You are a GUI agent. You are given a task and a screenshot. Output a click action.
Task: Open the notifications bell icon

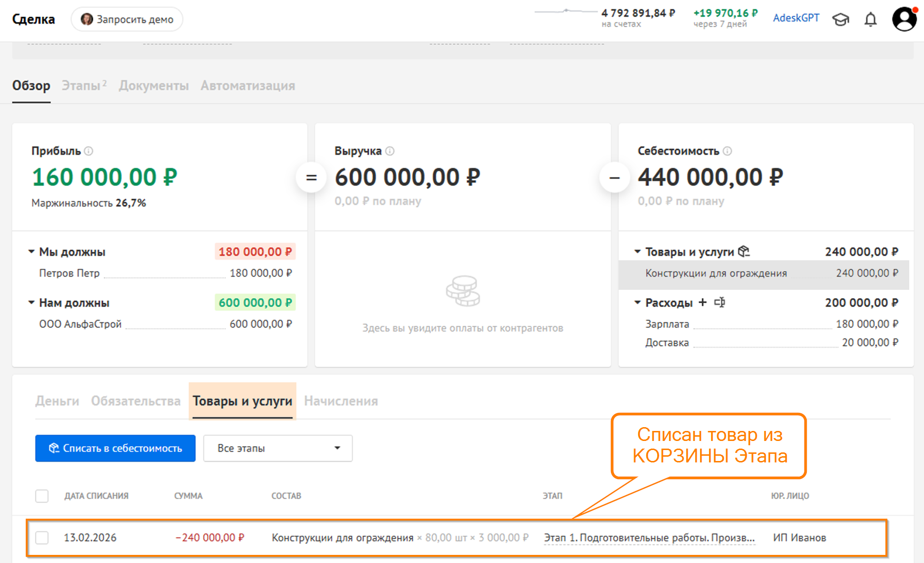tap(870, 20)
